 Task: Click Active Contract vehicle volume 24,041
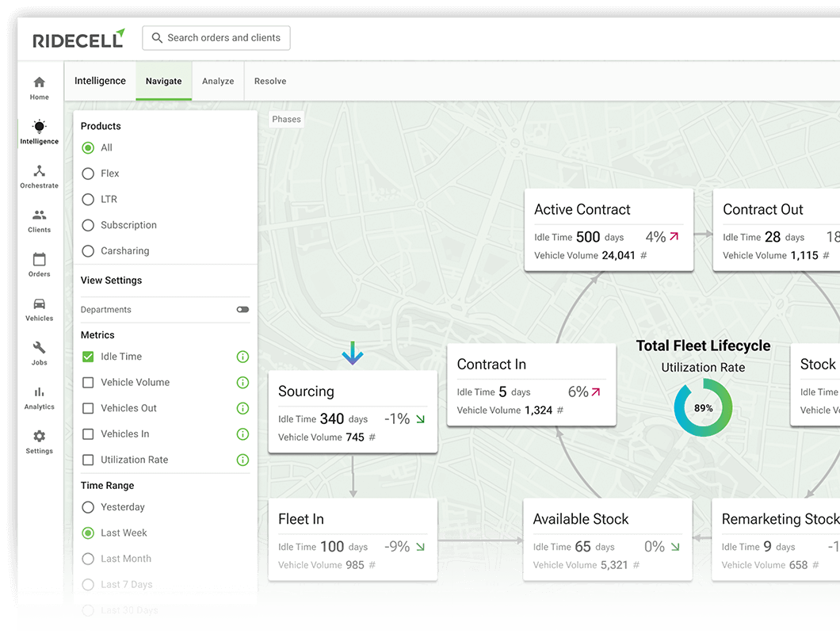[618, 255]
